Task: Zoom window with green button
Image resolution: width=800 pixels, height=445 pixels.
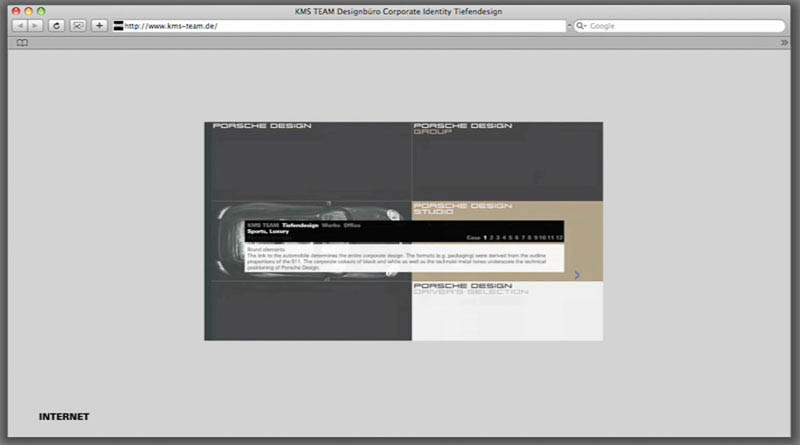Action: pos(41,11)
